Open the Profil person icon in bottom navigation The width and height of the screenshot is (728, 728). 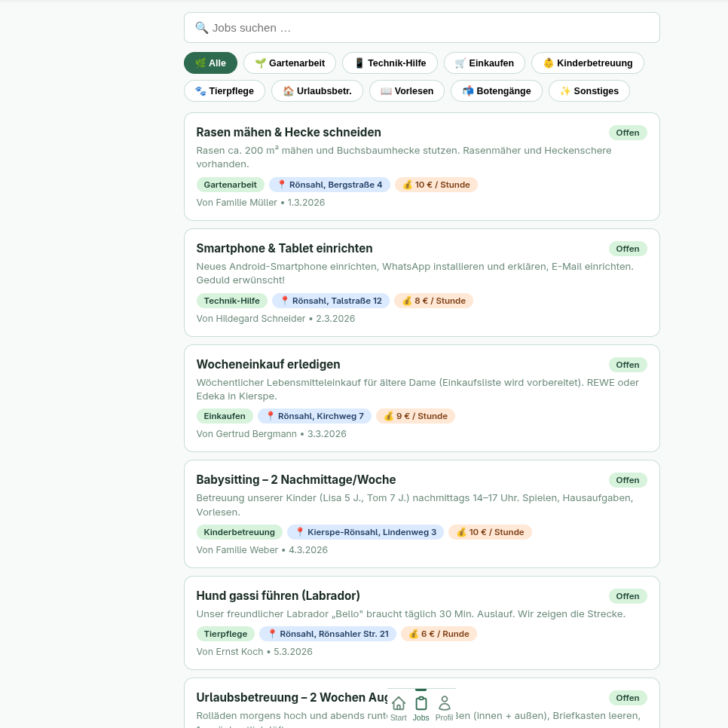tap(445, 704)
